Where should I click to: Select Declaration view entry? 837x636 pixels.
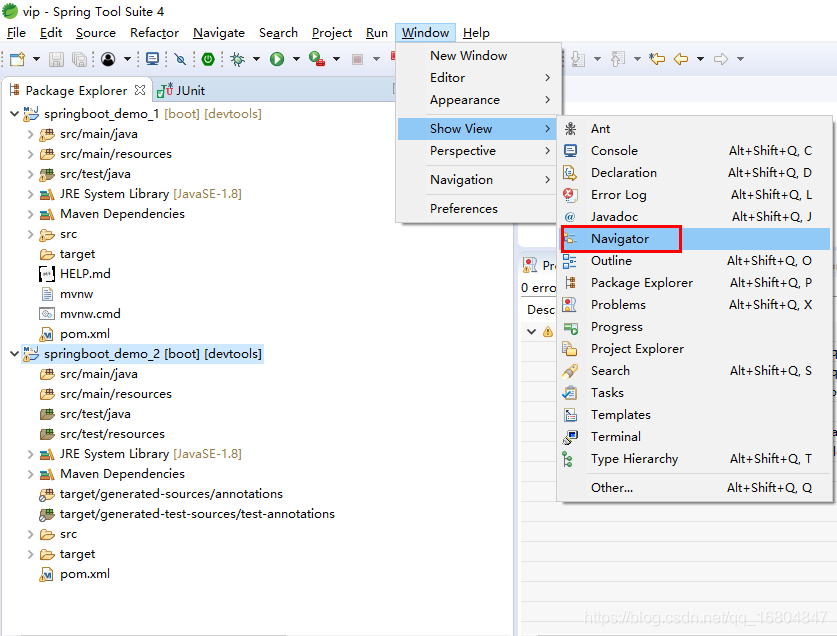pyautogui.click(x=693, y=172)
